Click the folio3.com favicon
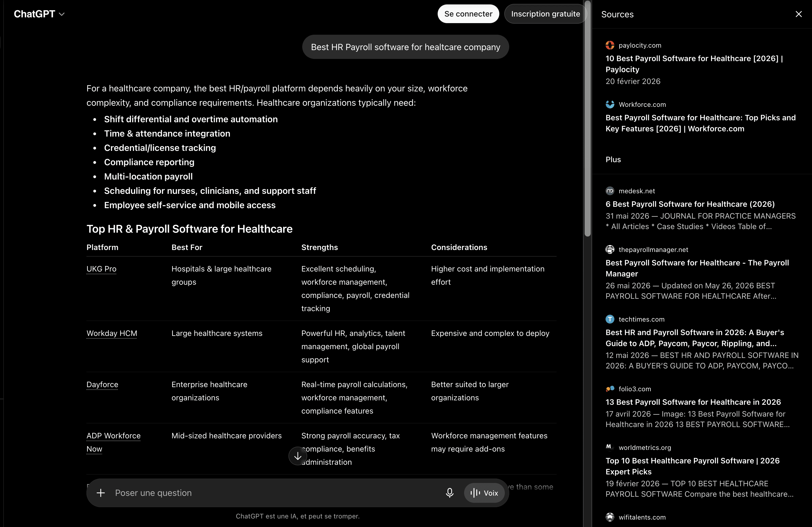This screenshot has height=527, width=812. (x=610, y=389)
